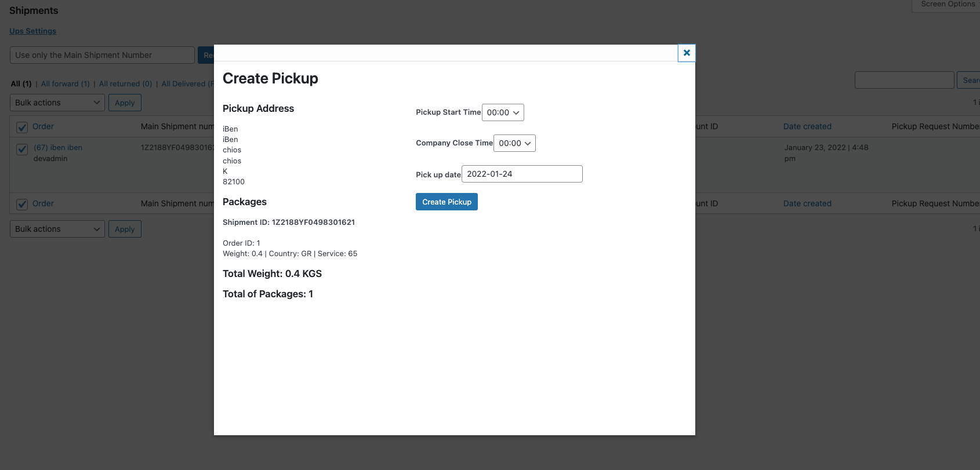This screenshot has height=470, width=980.
Task: Open the bottom Bulk actions dropdown
Action: click(x=57, y=229)
